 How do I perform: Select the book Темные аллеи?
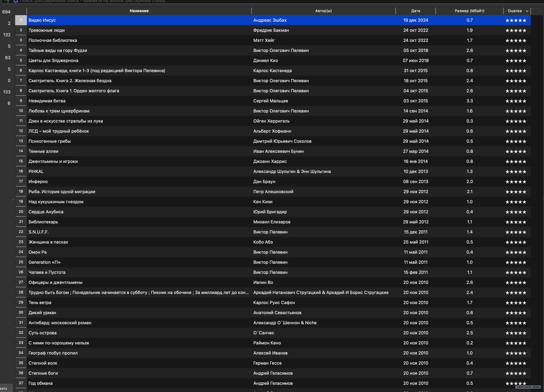pyautogui.click(x=43, y=151)
